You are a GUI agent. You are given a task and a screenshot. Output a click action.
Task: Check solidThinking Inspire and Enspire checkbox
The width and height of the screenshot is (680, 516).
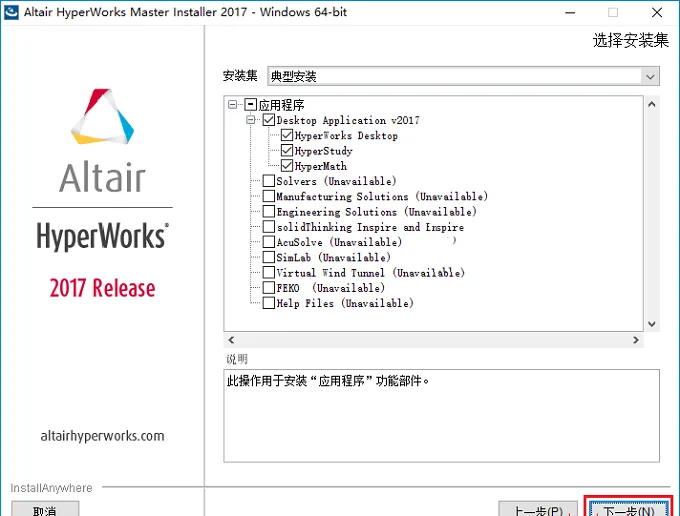[269, 227]
